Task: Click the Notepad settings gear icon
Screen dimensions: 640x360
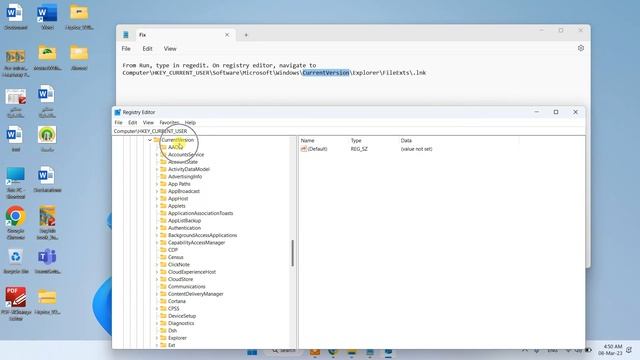Action: coord(581,48)
